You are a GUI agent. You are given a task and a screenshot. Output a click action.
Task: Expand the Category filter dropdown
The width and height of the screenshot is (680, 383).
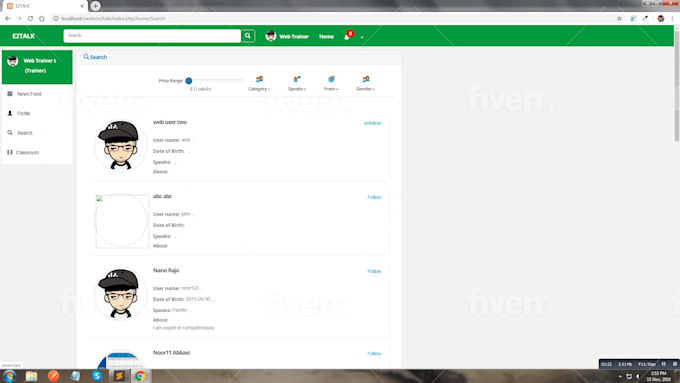coord(259,89)
